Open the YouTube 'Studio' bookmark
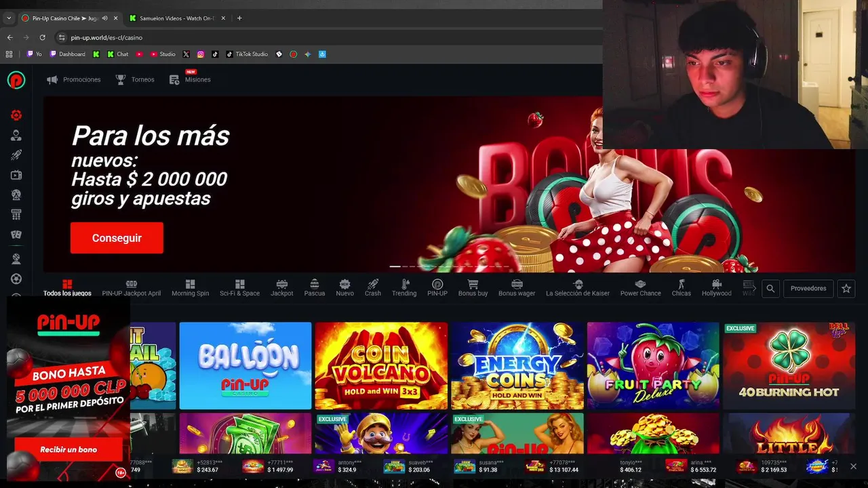 163,54
